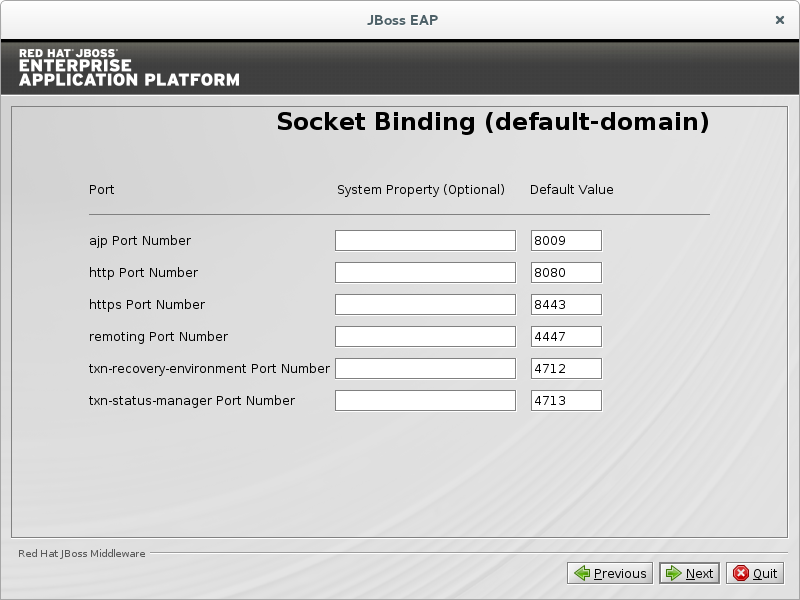Go back using the Previous button

610,573
